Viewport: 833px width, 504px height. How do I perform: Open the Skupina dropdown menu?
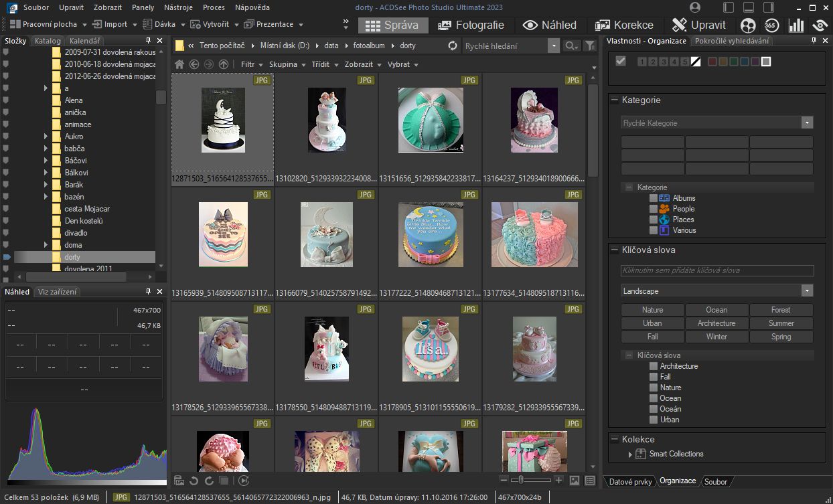287,64
